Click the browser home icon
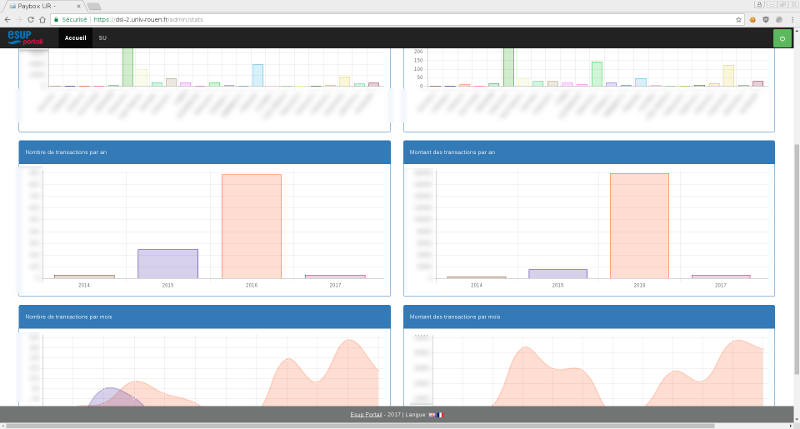The image size is (800, 429). [x=43, y=19]
